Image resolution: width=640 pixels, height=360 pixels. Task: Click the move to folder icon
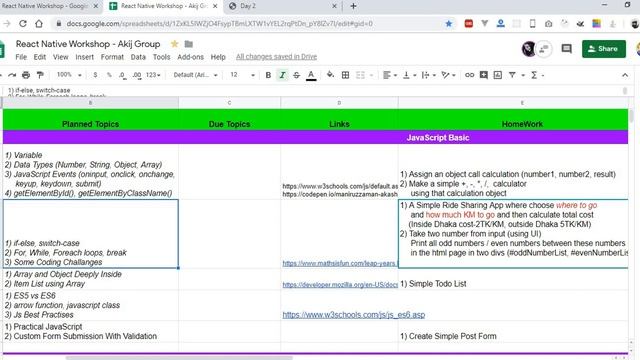tap(189, 44)
